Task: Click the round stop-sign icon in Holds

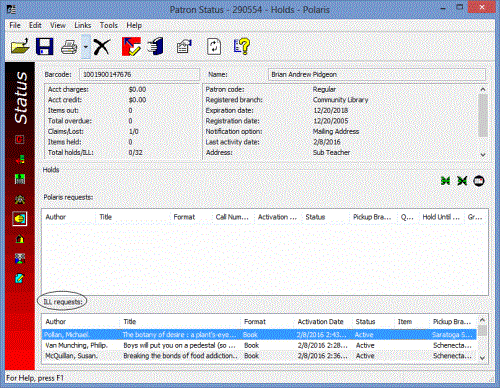Action: (479, 181)
